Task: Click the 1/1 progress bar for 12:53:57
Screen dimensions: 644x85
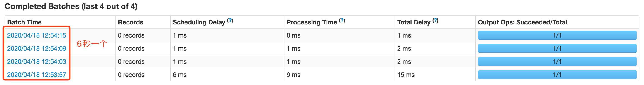Action: point(557,75)
